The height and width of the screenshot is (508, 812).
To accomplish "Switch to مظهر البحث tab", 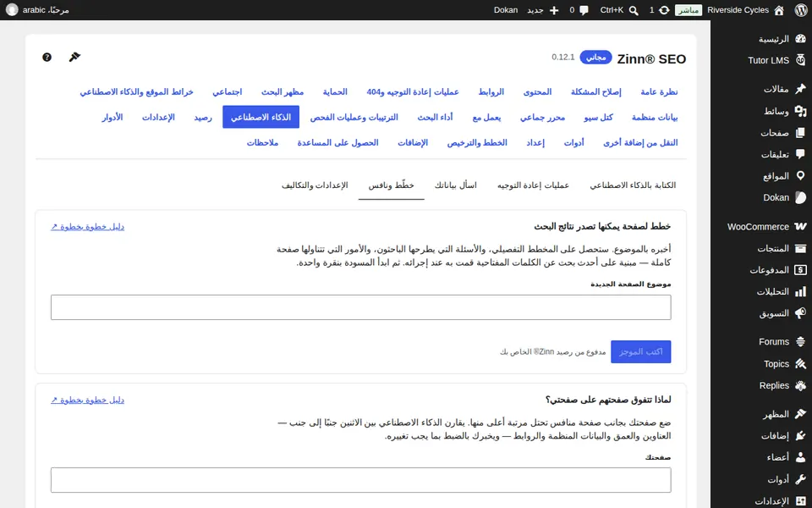I will pyautogui.click(x=283, y=91).
